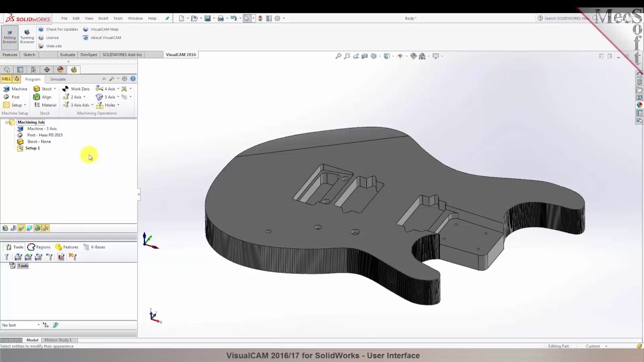Image resolution: width=644 pixels, height=362 pixels.
Task: Open the DisplayManager color ball tab
Action: click(60, 69)
